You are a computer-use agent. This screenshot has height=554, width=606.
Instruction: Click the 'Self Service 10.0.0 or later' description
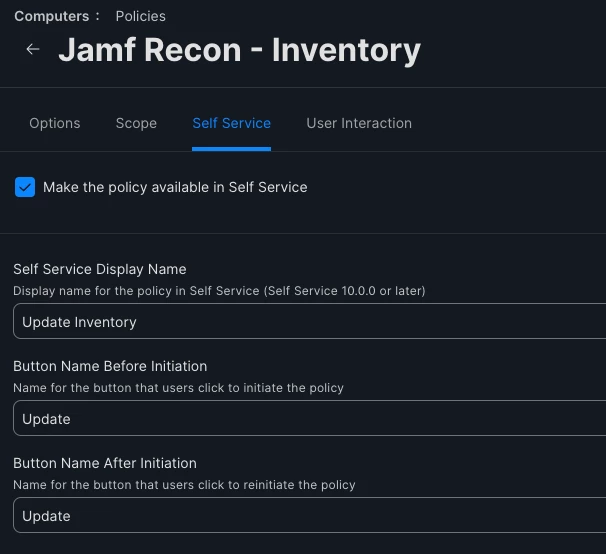click(x=219, y=291)
